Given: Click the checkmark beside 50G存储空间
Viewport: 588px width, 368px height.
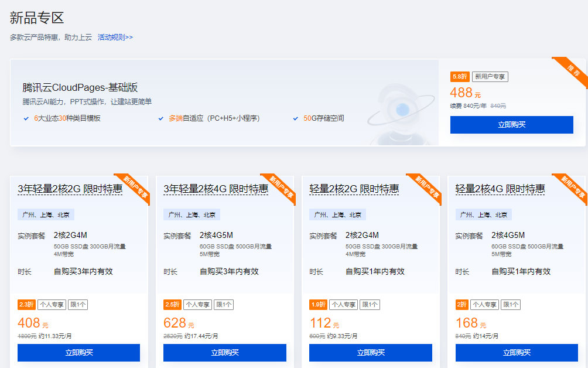Looking at the screenshot, I should (x=296, y=118).
